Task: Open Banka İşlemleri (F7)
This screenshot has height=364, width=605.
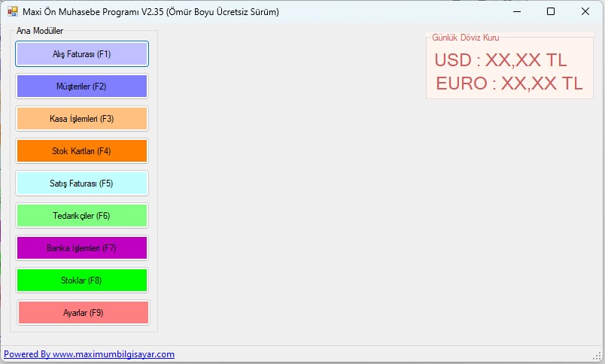Action: [x=81, y=248]
